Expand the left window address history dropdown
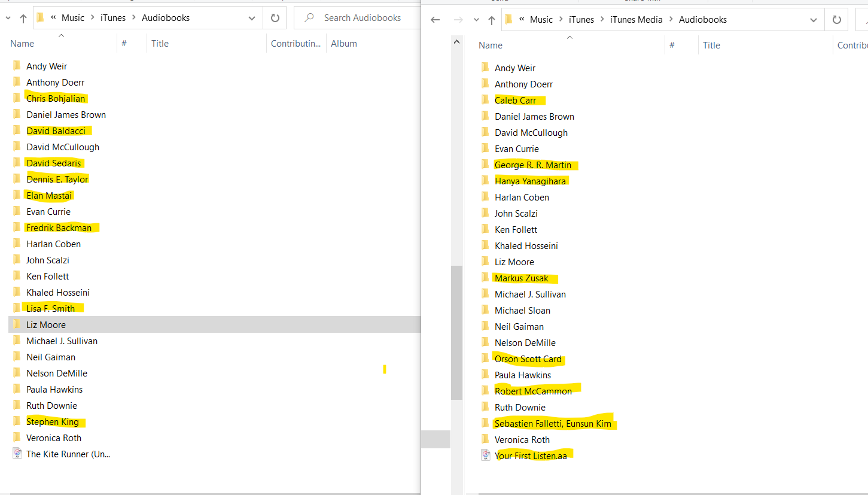This screenshot has width=868, height=495. [x=252, y=18]
